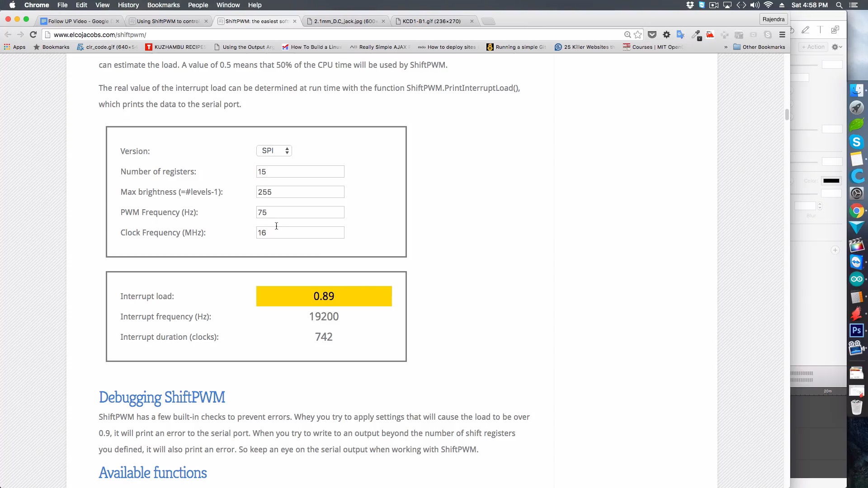Open Photoshop from the dock
The width and height of the screenshot is (868, 488).
click(856, 330)
